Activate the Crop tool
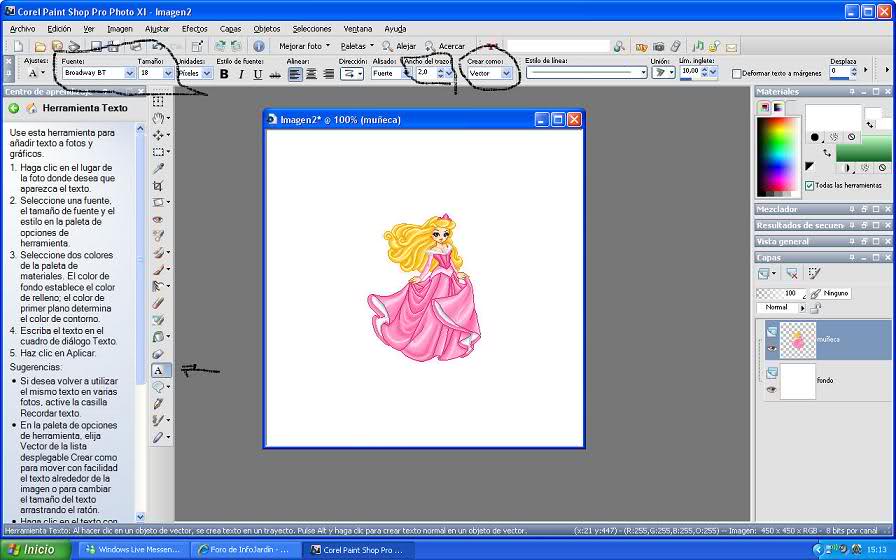The height and width of the screenshot is (560, 896). point(158,186)
